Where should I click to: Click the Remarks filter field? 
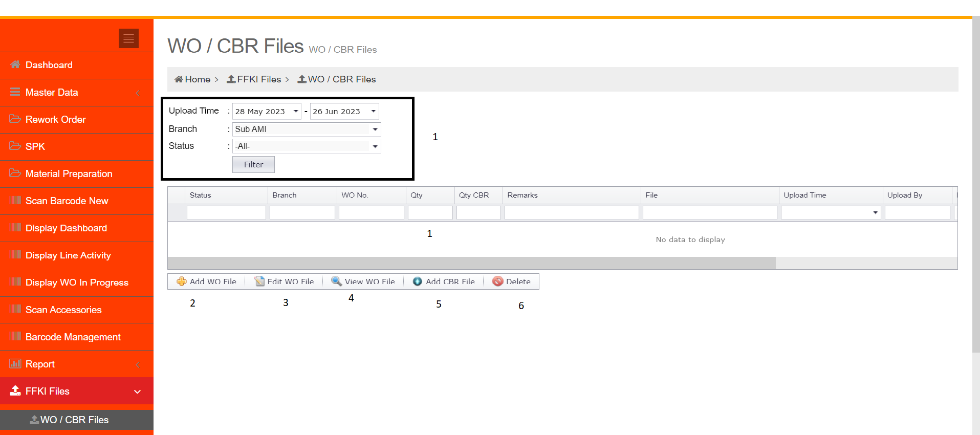click(x=572, y=212)
